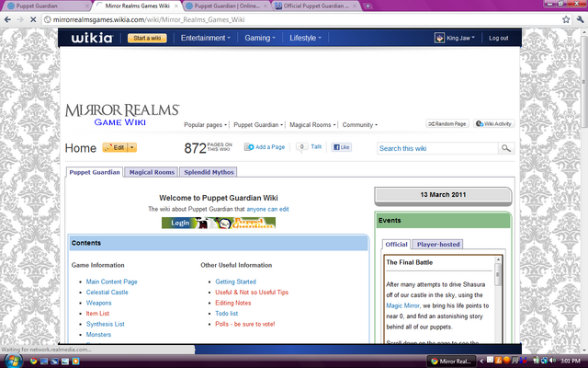Click search magnifier button

[x=506, y=148]
